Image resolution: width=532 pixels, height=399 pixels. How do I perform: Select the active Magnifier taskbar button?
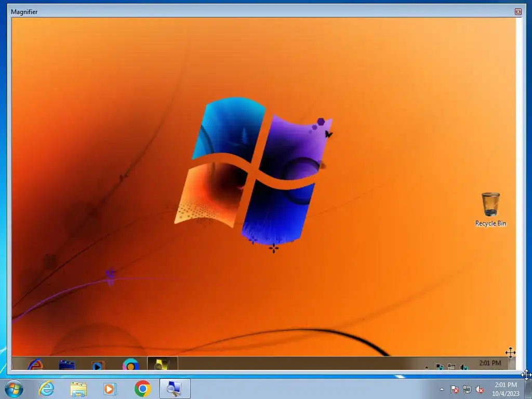(175, 389)
